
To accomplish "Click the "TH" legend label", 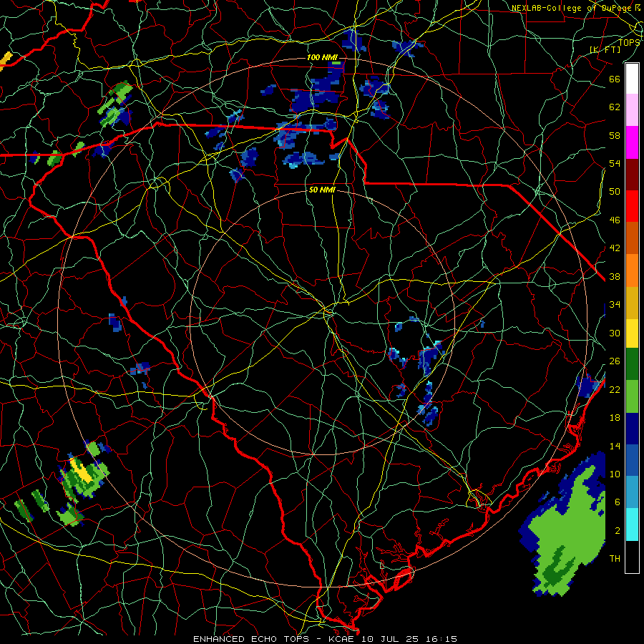I will (615, 558).
